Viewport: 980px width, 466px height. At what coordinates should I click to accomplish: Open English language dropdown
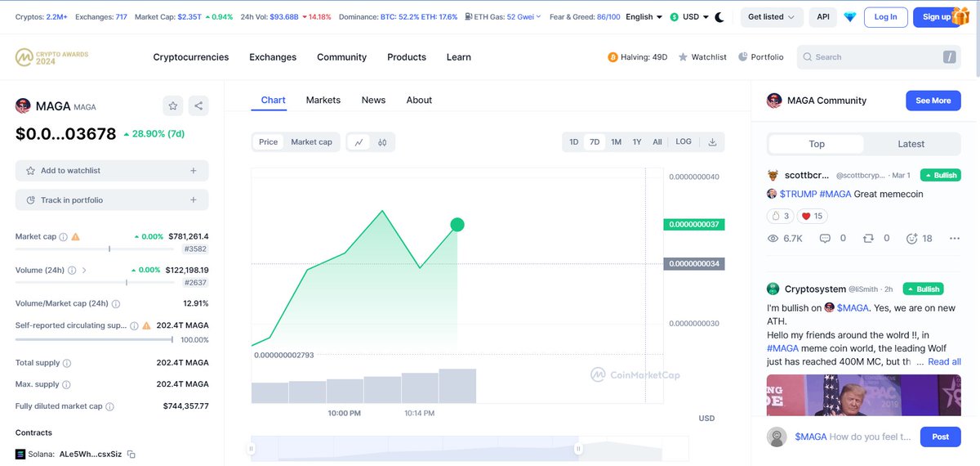click(644, 16)
